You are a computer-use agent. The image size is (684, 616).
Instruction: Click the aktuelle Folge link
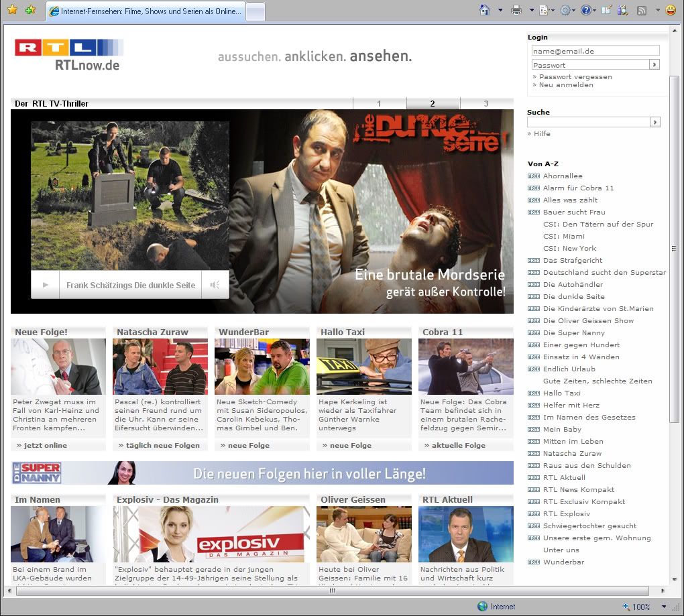click(x=459, y=446)
